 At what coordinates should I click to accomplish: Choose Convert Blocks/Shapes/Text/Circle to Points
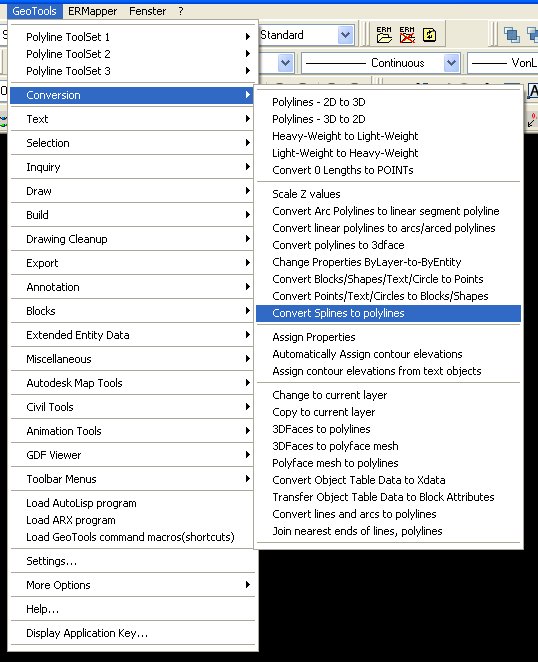coord(388,279)
